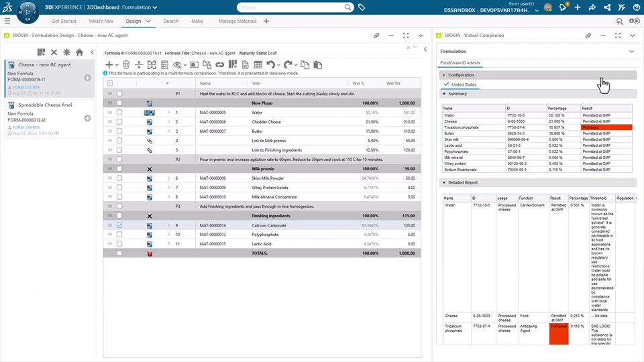
Task: Click the multi-formula compare icon in left panel
Action: pos(41,52)
